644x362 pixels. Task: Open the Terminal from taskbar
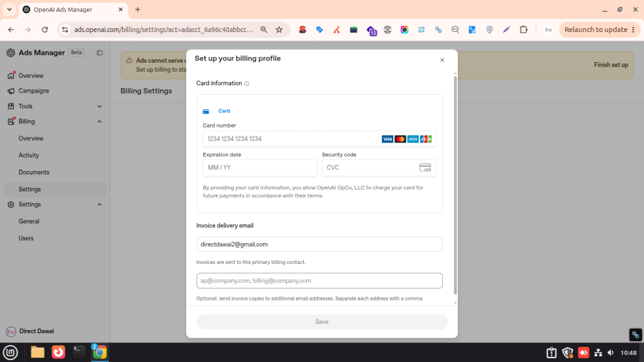(79, 352)
